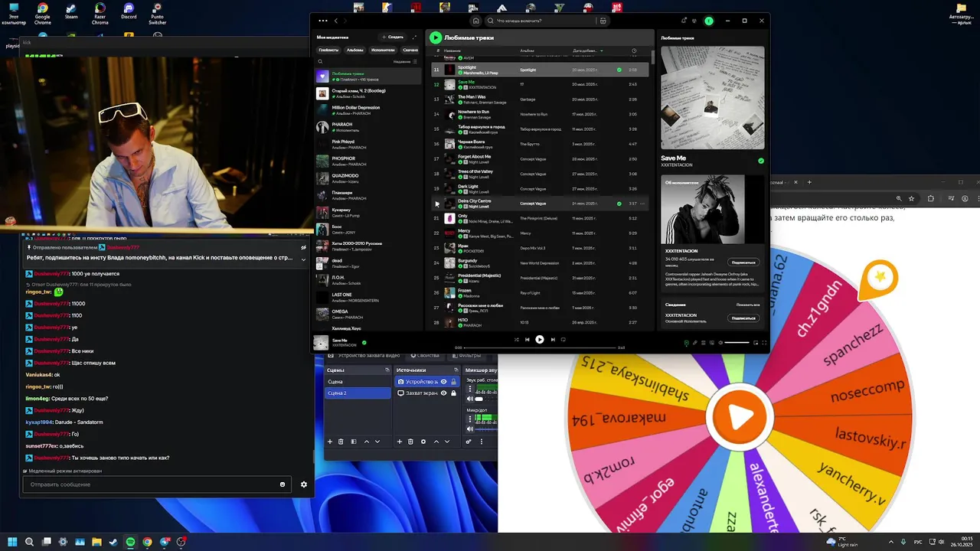Delete the selected OBS source with the trash icon
Image resolution: width=980 pixels, height=551 pixels.
pos(410,442)
